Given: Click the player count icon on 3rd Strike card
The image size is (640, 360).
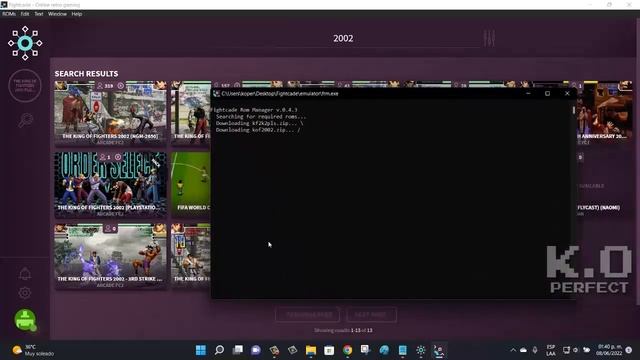Looking at the screenshot, I should (x=108, y=229).
